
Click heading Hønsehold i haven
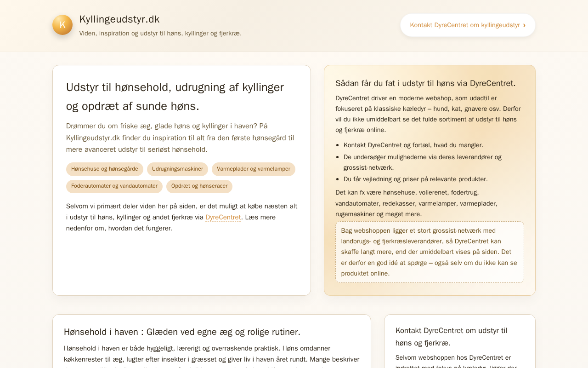pos(182,332)
